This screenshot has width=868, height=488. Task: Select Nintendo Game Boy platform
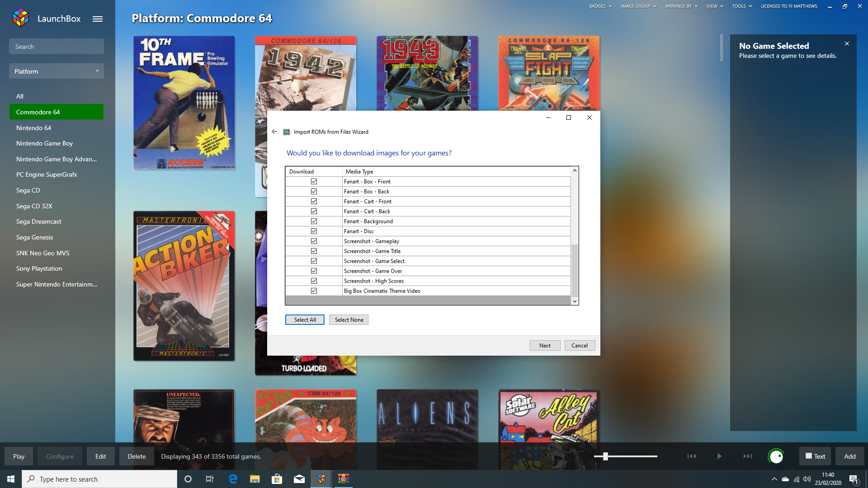point(57,143)
